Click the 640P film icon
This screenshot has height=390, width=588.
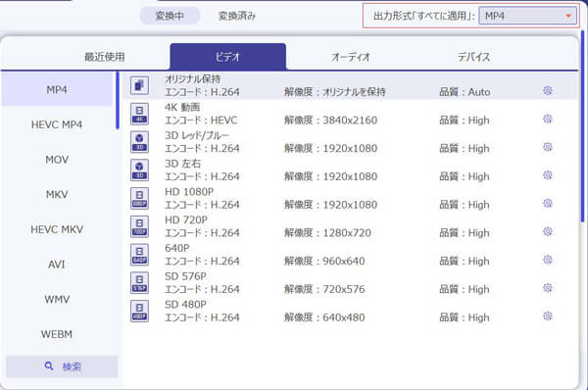[x=139, y=255]
